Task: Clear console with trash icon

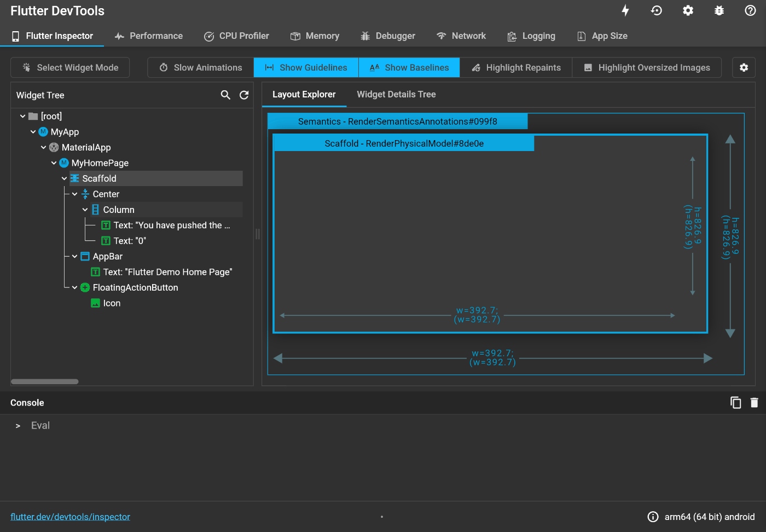Action: point(755,402)
